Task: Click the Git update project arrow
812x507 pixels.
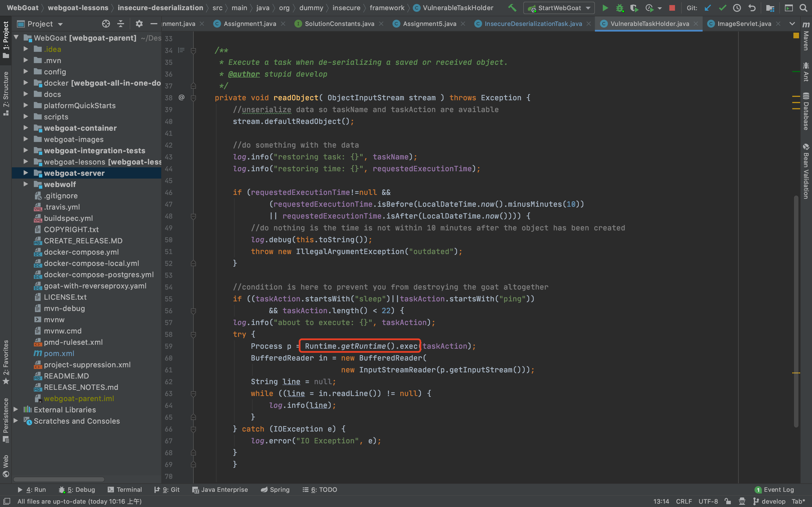Action: 708,8
